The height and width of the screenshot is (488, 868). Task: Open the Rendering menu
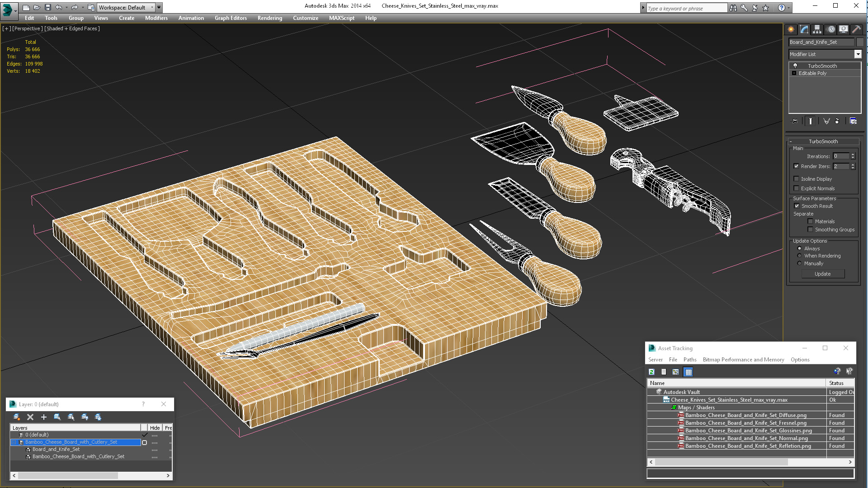pyautogui.click(x=269, y=18)
